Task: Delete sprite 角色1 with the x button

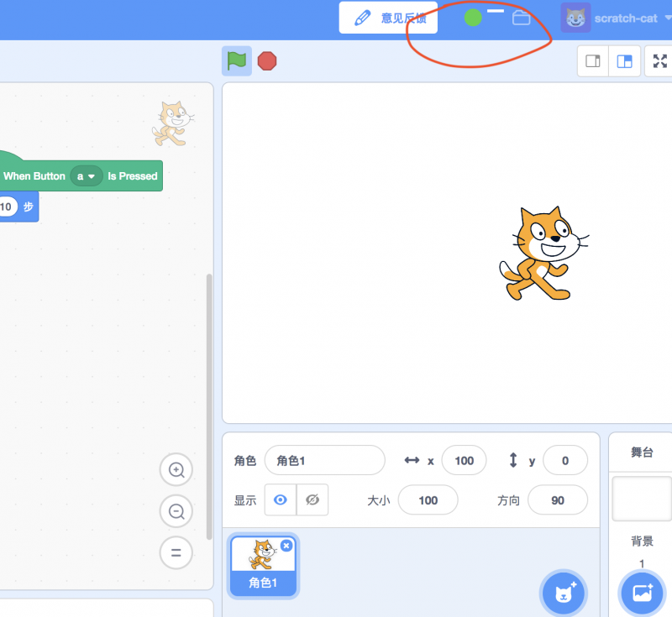Action: coord(286,546)
